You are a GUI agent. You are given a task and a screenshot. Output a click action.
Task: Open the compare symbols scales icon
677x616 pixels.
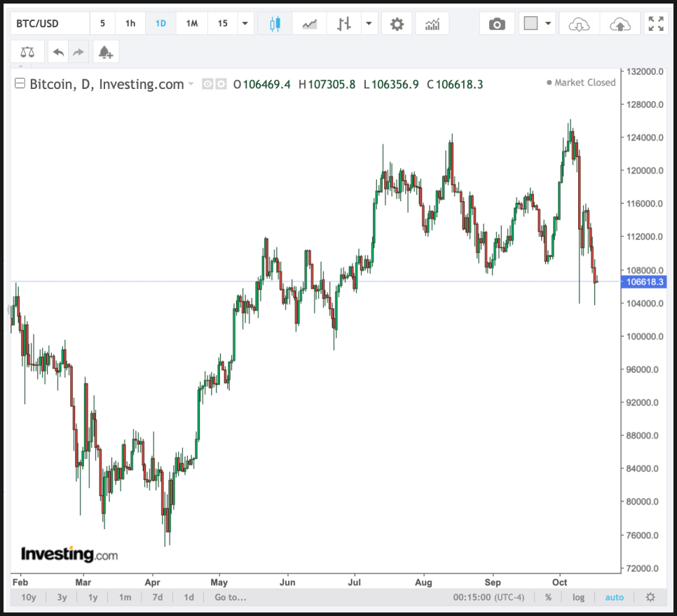pos(27,52)
